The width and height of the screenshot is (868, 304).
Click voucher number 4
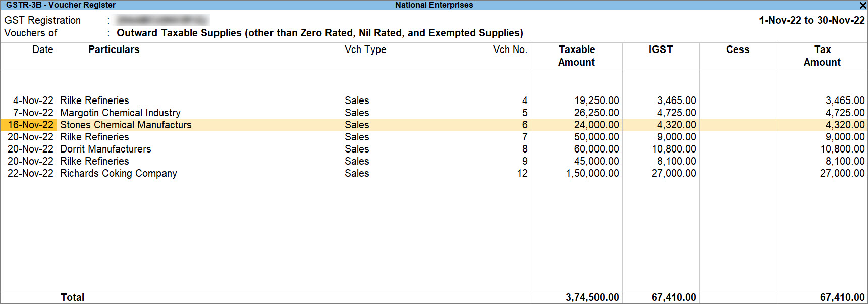pos(525,100)
